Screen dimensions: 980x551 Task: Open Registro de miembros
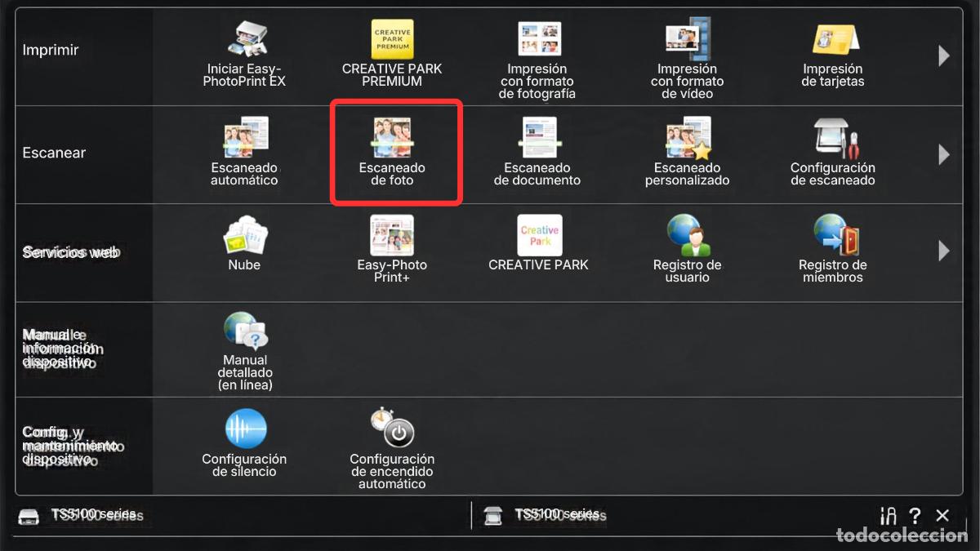[x=833, y=249]
